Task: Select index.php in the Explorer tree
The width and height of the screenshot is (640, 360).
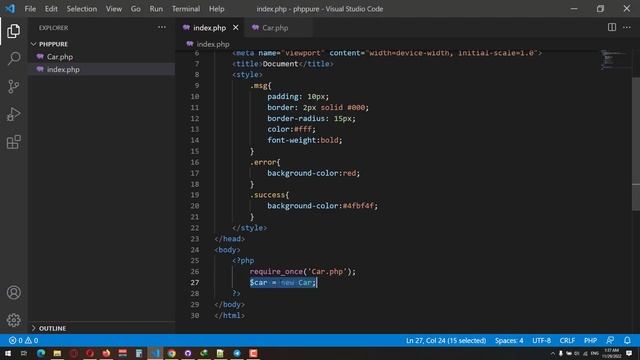Action: (63, 69)
